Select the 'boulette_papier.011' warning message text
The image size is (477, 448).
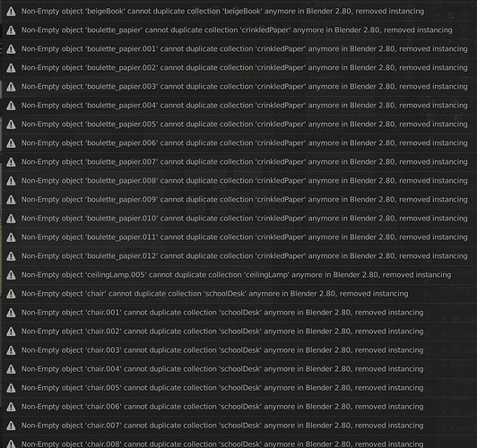(x=244, y=237)
